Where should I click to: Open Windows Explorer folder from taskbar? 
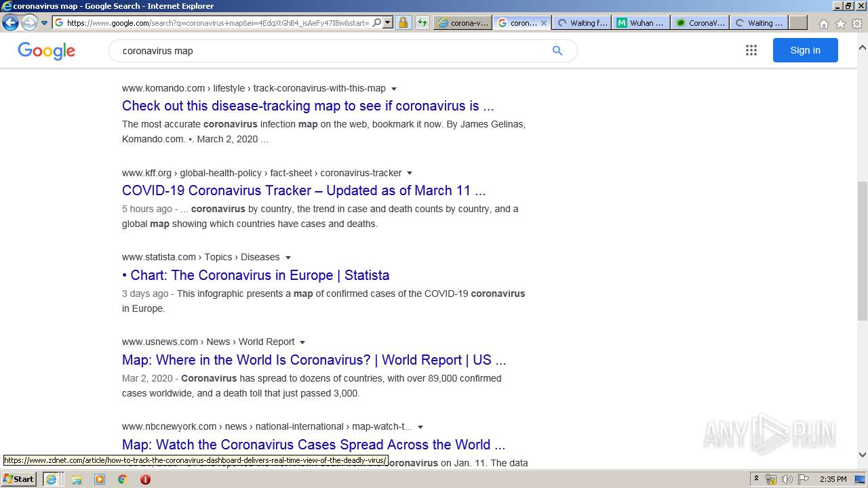[x=77, y=479]
